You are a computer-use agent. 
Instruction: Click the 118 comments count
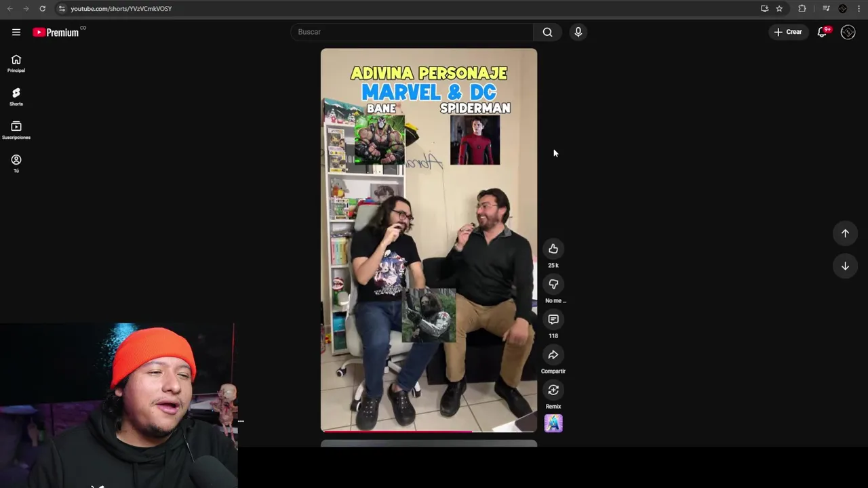[x=553, y=335]
